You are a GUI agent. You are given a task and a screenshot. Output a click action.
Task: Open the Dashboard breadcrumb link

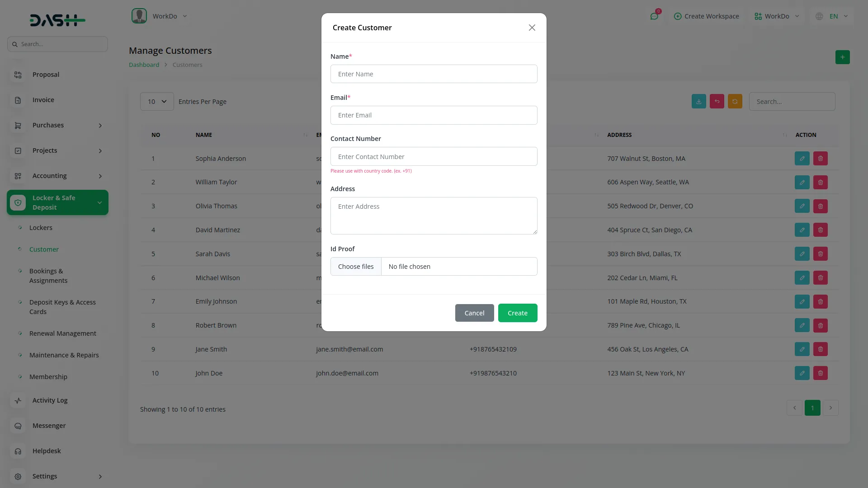pyautogui.click(x=143, y=64)
